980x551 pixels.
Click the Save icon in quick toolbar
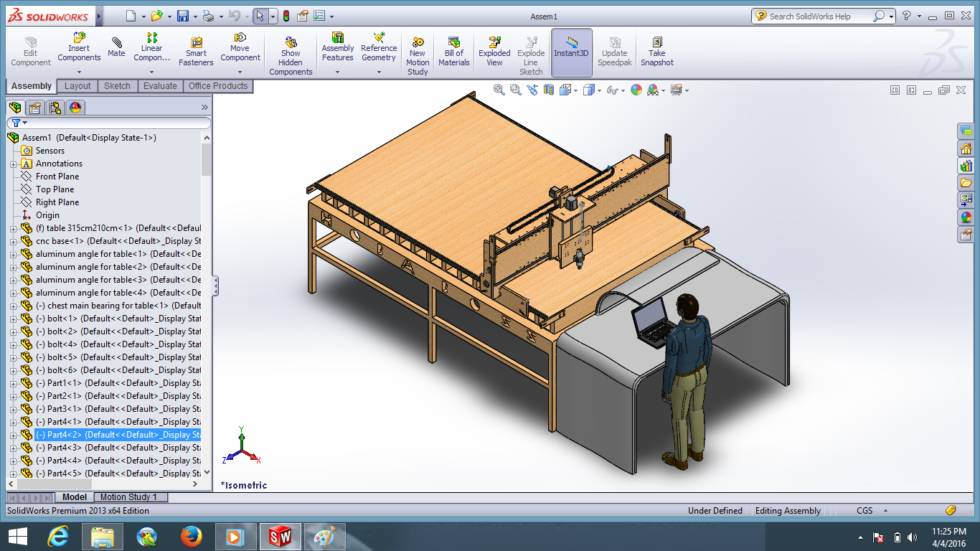point(183,16)
